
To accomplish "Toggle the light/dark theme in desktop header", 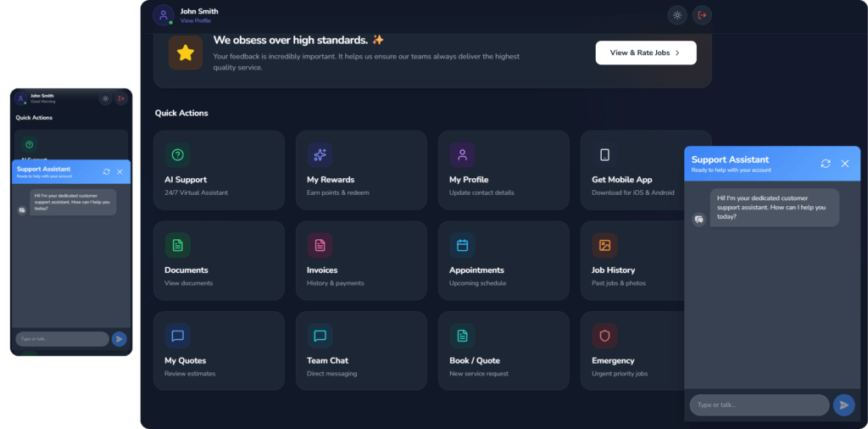I will click(x=676, y=14).
